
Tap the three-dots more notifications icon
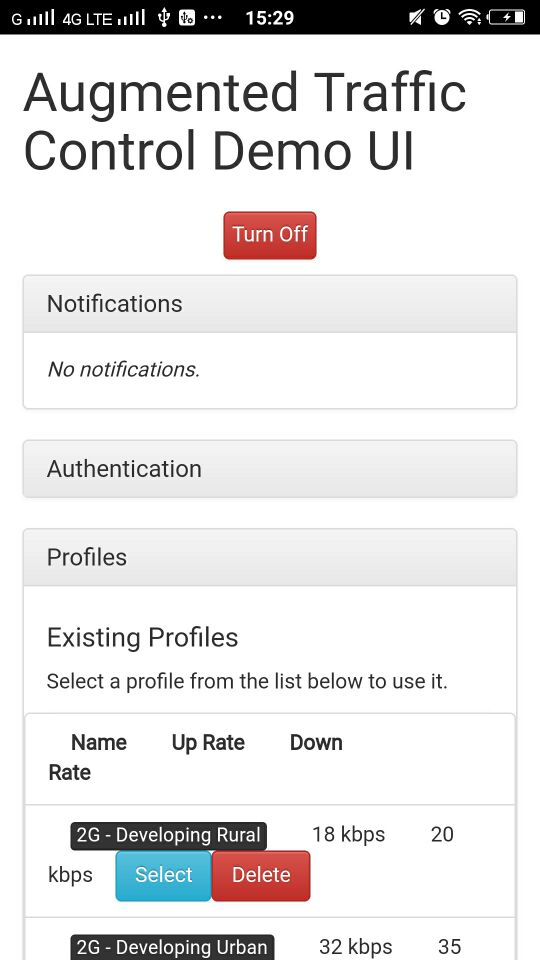click(212, 18)
